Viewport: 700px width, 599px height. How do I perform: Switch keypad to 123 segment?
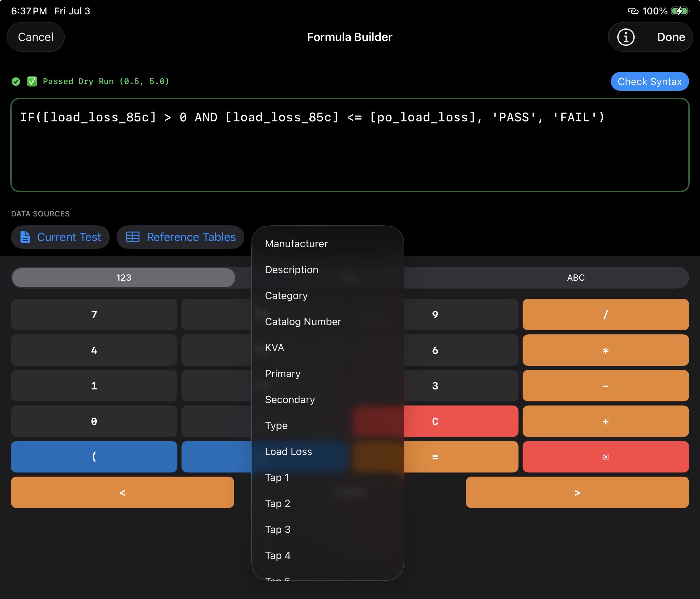pyautogui.click(x=123, y=278)
